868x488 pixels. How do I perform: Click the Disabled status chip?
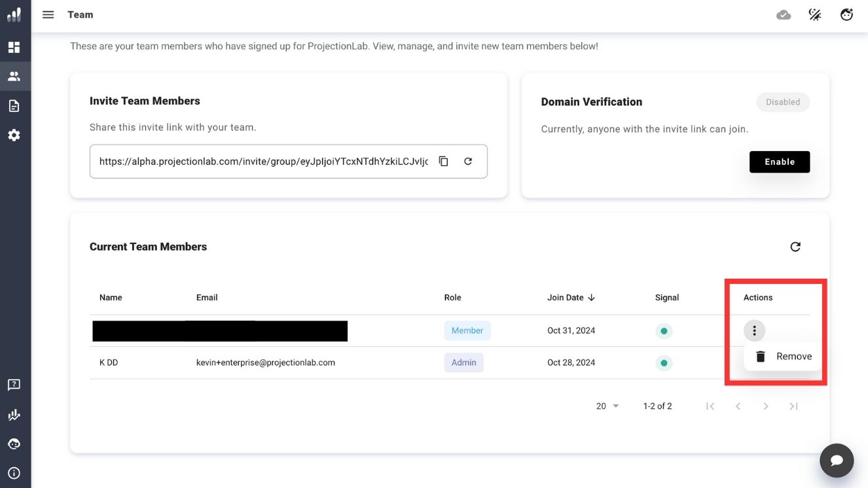point(783,102)
